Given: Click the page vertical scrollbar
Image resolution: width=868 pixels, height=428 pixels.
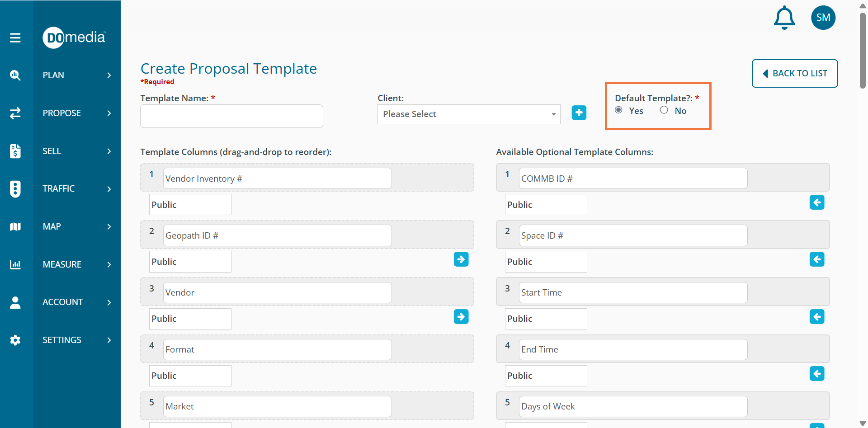Looking at the screenshot, I should 863,50.
